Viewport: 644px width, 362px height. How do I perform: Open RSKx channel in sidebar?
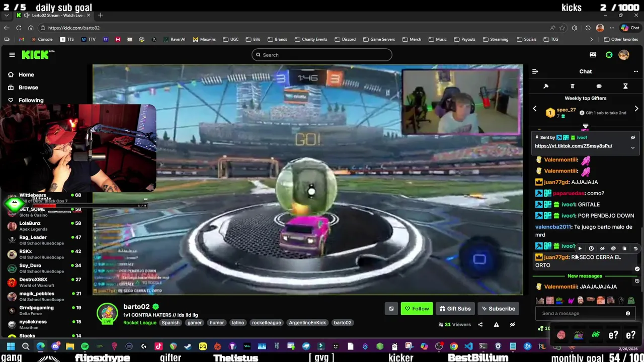point(44,254)
